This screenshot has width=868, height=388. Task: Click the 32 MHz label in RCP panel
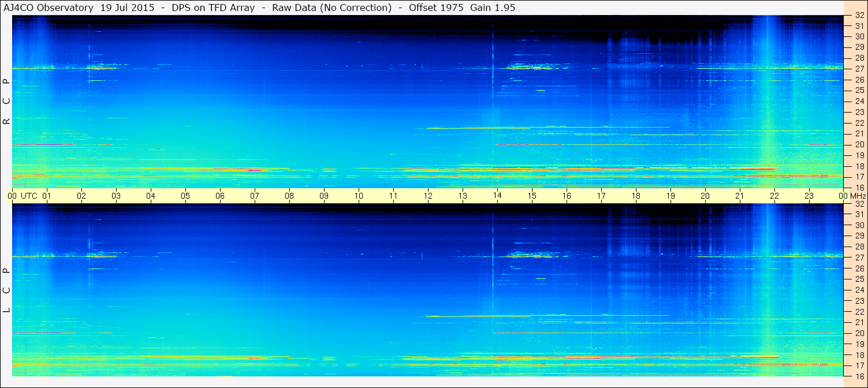coord(859,16)
